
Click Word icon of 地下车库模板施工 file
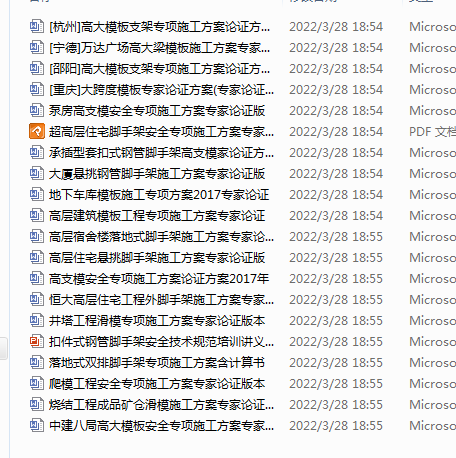37,194
